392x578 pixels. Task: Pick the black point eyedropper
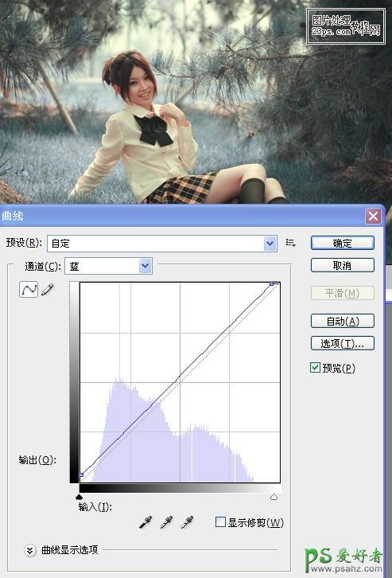coord(146,522)
